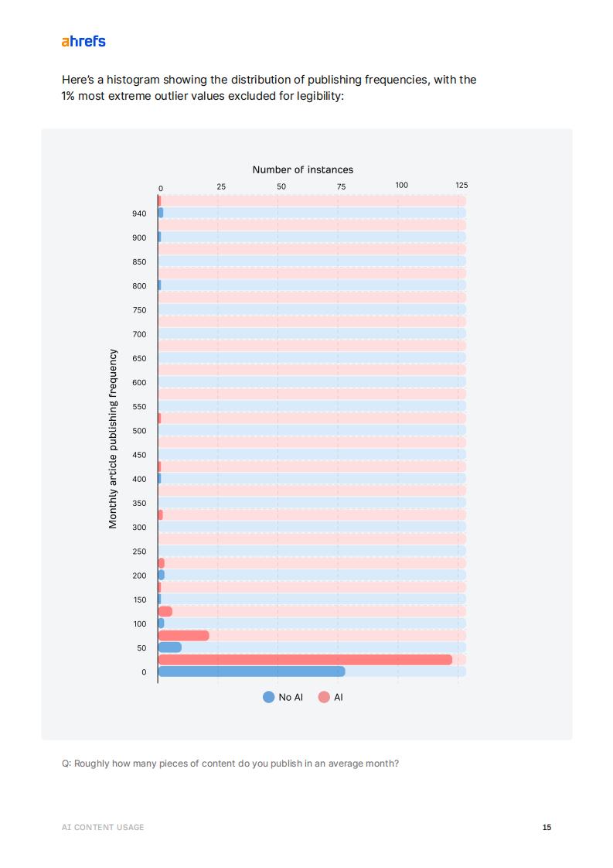Click the No AI legend label
The height and width of the screenshot is (868, 613).
[291, 698]
